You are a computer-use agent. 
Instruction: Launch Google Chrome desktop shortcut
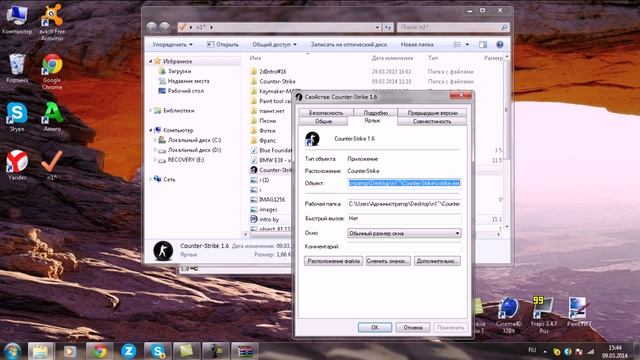[52, 71]
